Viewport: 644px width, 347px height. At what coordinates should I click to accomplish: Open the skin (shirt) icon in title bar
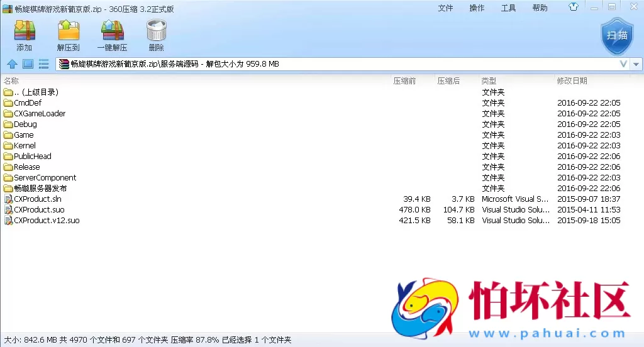[x=574, y=7]
